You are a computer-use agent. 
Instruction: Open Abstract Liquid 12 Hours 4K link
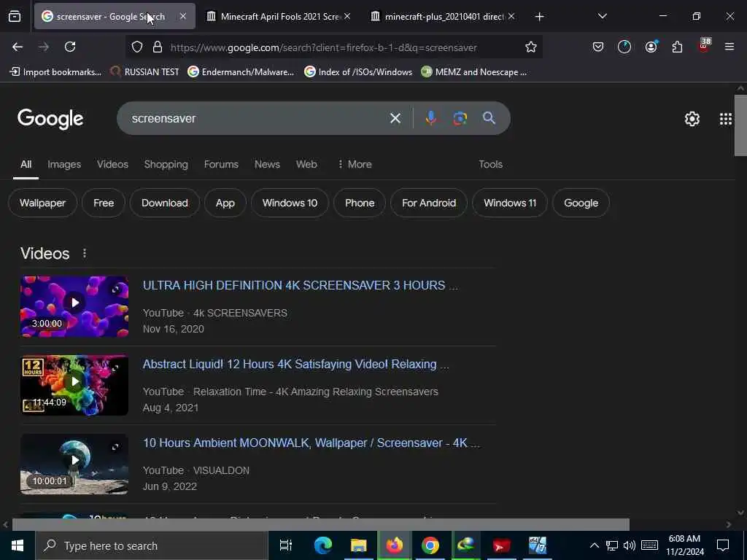click(x=296, y=365)
